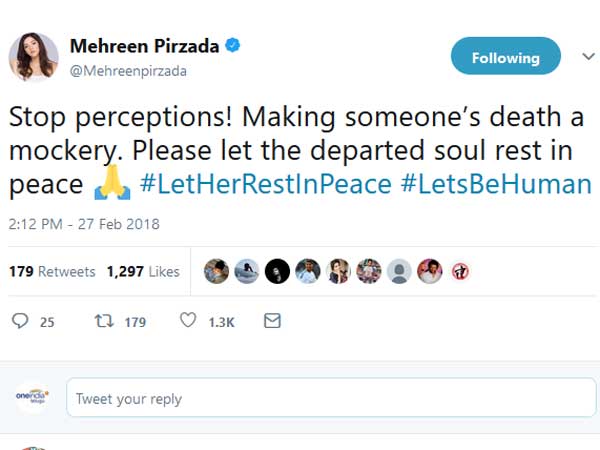Click the red-and-white last liker avatar
600x450 pixels.
coord(461,271)
